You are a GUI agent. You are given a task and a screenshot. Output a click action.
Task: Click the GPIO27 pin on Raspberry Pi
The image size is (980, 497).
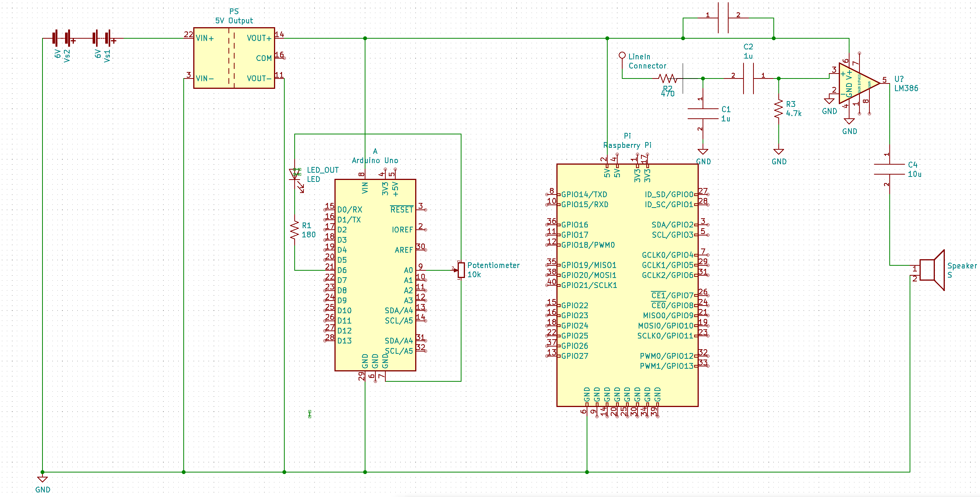coord(575,356)
